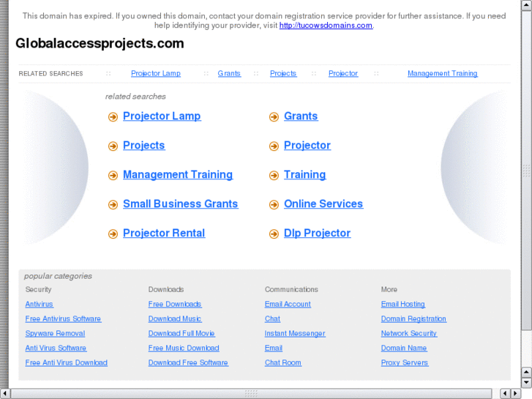Click the vertical scrollbar down arrow
532x399 pixels.
click(526, 382)
